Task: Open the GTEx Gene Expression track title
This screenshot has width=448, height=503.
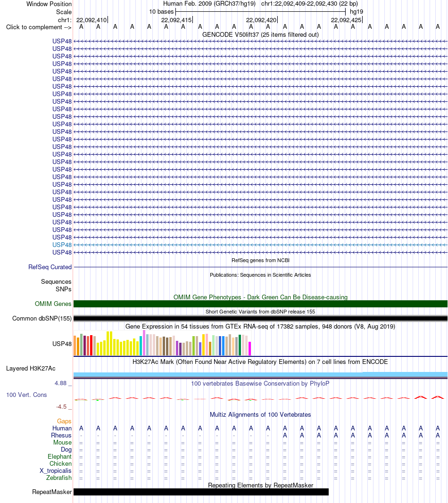Action: [260, 327]
